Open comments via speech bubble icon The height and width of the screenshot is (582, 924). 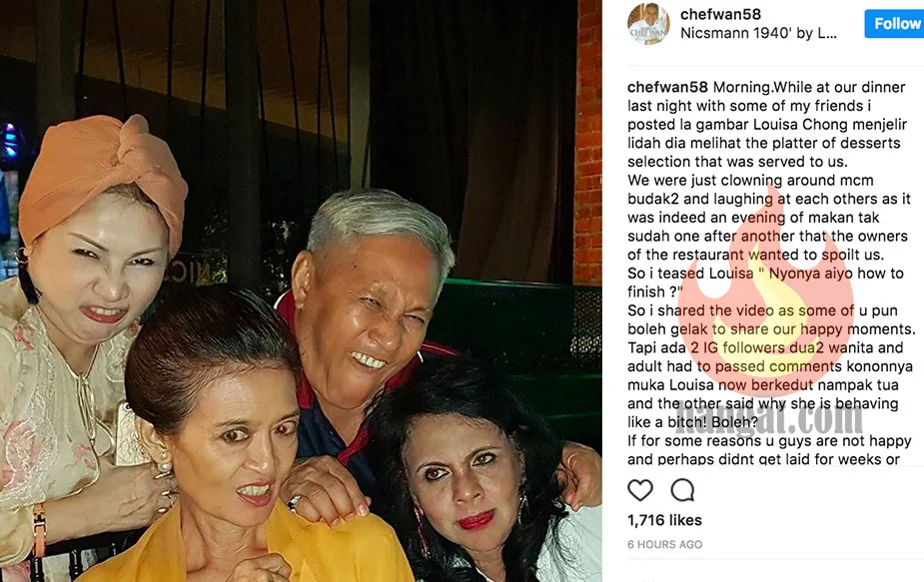coord(682,490)
